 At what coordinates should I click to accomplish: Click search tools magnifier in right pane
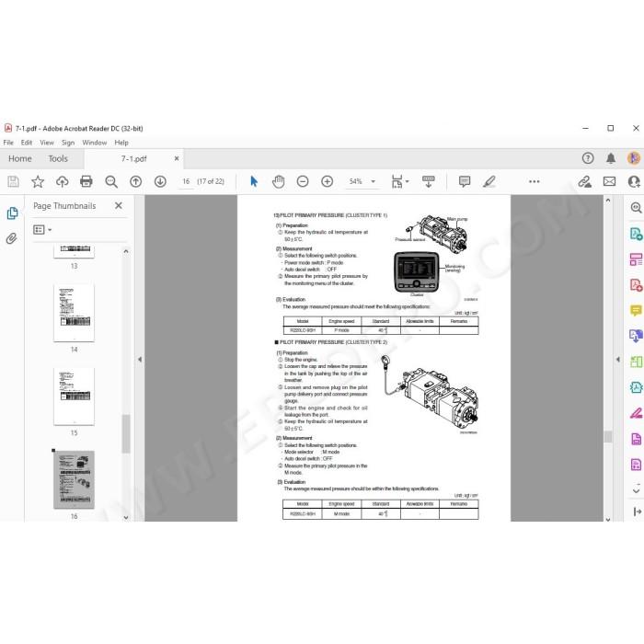point(636,207)
